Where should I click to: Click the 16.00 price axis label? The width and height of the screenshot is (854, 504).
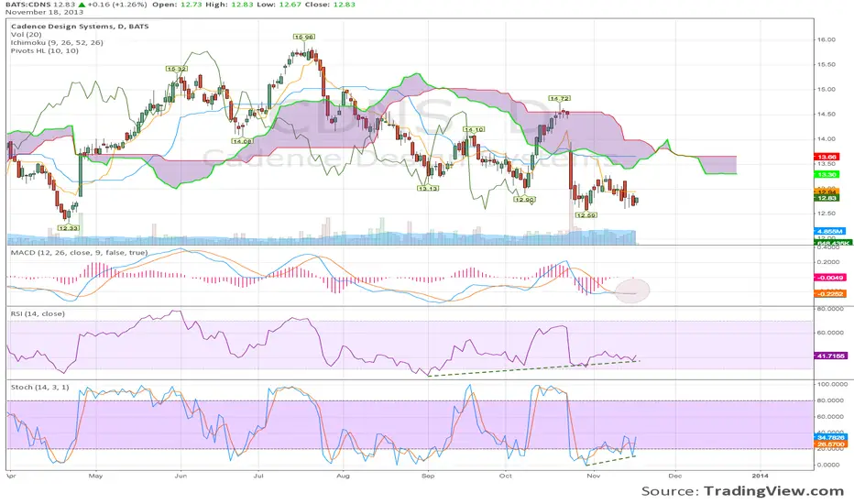point(827,39)
